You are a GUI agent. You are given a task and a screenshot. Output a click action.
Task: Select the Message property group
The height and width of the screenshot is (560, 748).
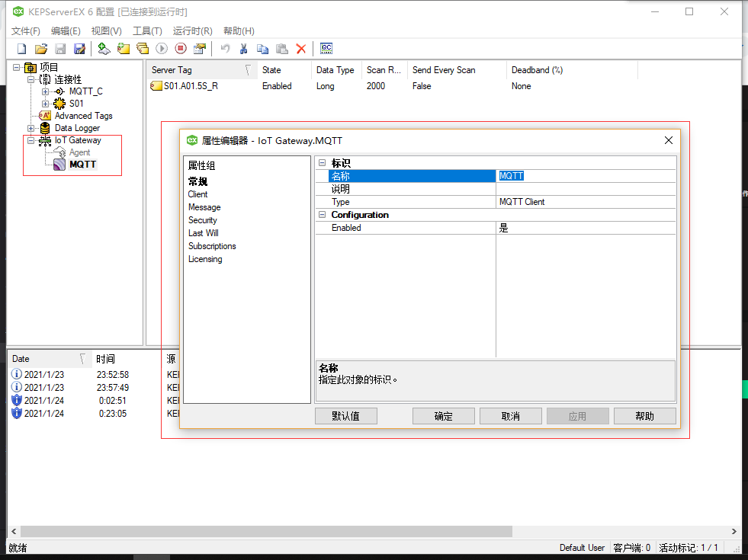pyautogui.click(x=204, y=207)
